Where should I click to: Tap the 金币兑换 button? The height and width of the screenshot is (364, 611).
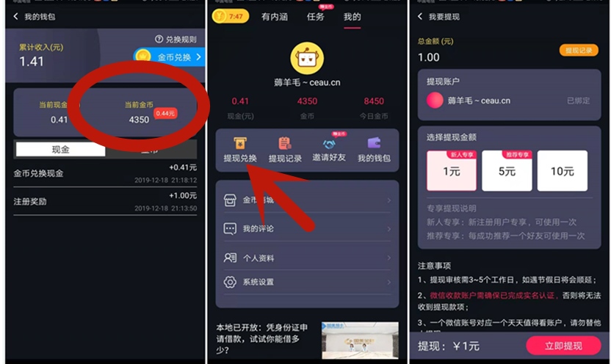pyautogui.click(x=170, y=57)
